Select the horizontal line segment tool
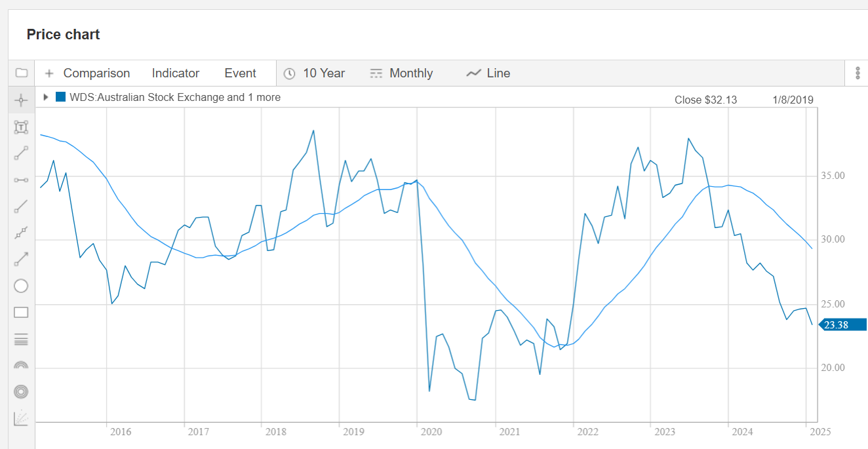Image resolution: width=868 pixels, height=449 pixels. [x=21, y=180]
